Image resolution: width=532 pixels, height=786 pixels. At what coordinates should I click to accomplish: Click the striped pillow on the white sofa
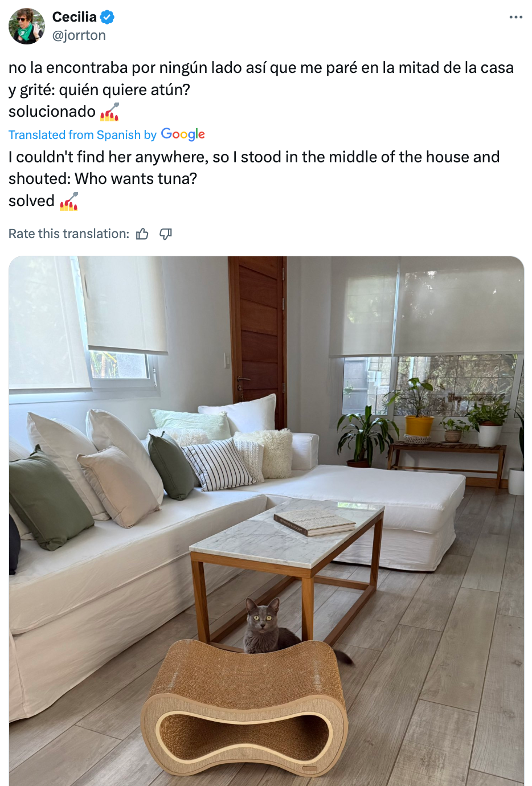pos(219,464)
